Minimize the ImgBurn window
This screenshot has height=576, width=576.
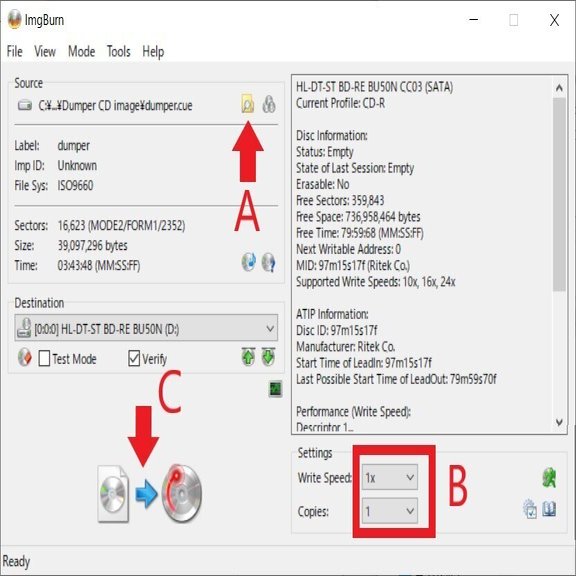pyautogui.click(x=474, y=19)
